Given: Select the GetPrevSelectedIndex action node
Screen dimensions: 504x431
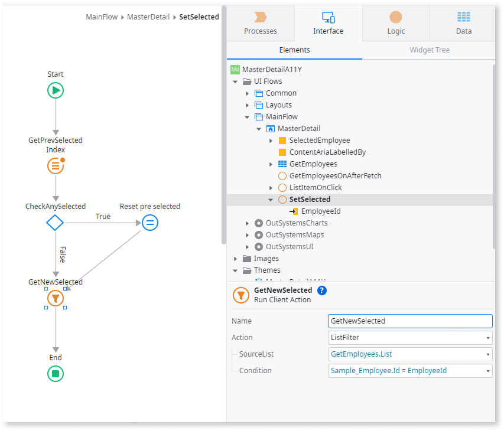Looking at the screenshot, I should [x=56, y=166].
